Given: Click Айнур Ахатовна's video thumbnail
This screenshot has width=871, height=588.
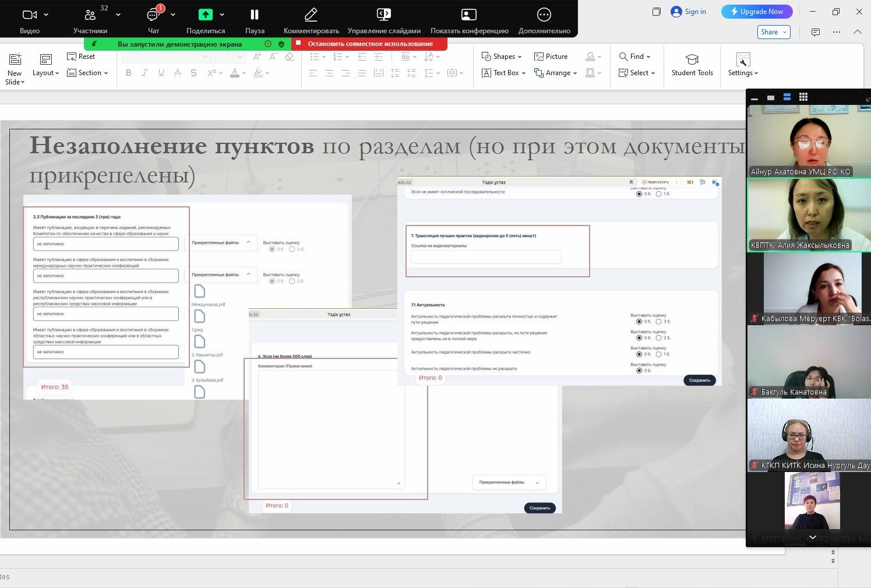Looking at the screenshot, I should pyautogui.click(x=808, y=141).
